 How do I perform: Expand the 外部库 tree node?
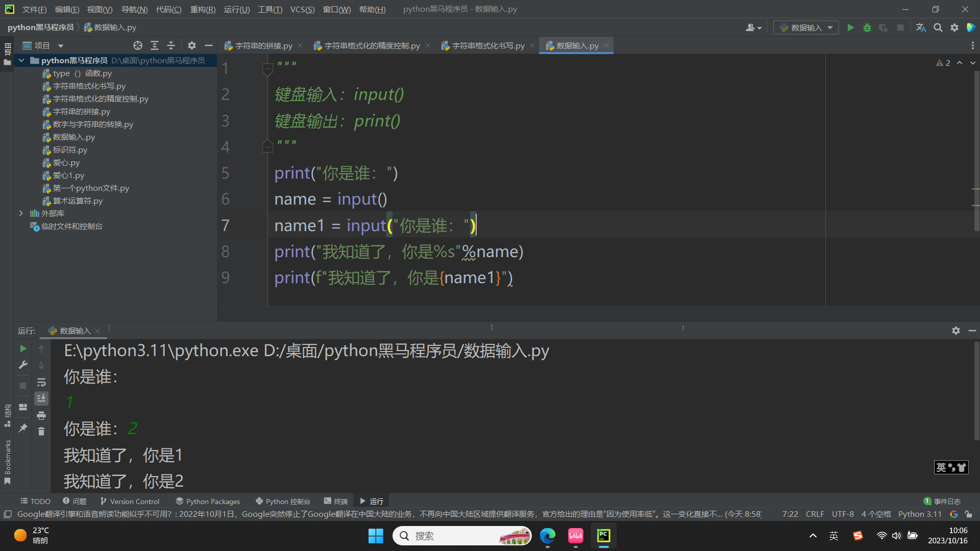click(21, 213)
